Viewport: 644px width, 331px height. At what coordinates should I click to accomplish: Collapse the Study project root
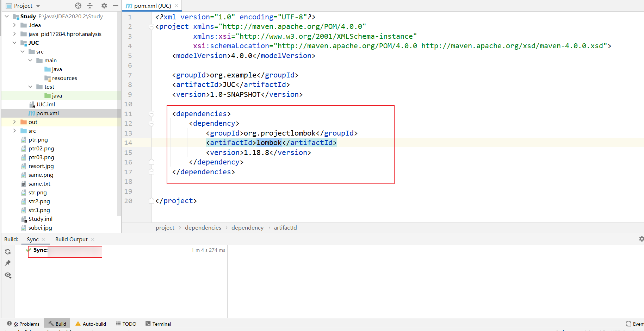pyautogui.click(x=7, y=16)
